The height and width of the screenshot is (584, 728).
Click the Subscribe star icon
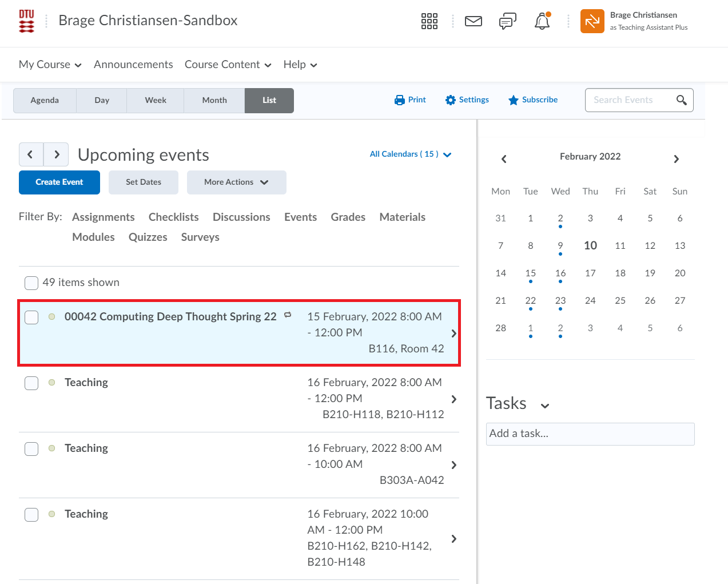click(514, 100)
